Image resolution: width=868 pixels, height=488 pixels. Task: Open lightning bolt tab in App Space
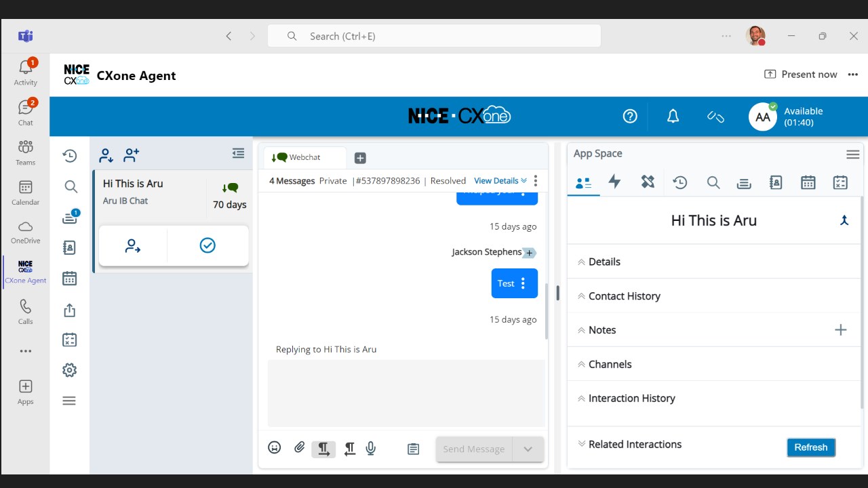click(615, 182)
